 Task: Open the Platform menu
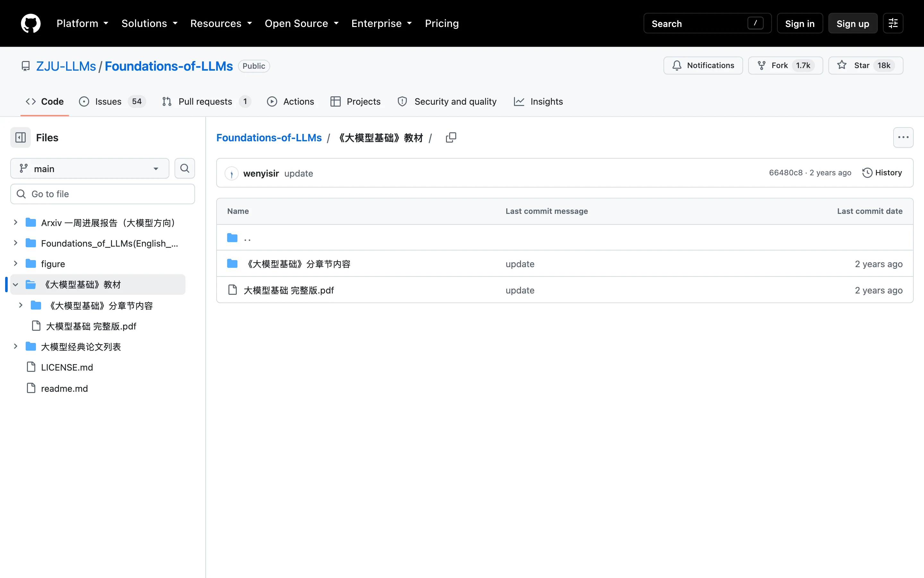pos(82,23)
